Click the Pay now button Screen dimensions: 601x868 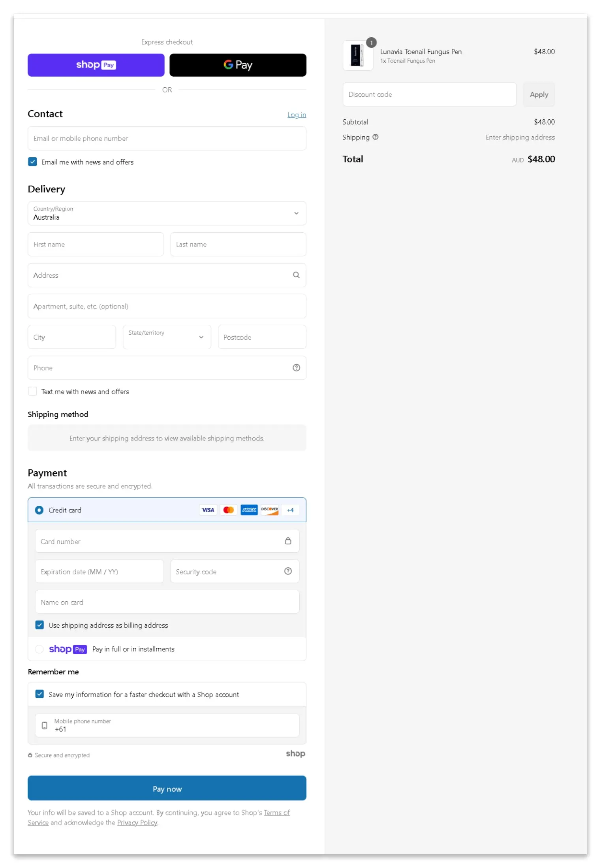click(x=167, y=788)
